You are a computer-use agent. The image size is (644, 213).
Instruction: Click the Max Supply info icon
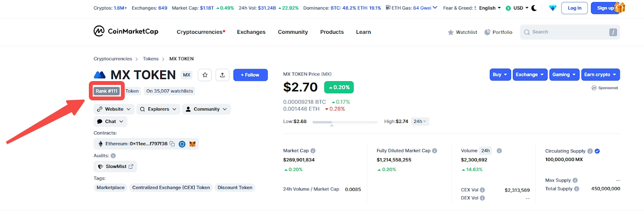tap(575, 180)
